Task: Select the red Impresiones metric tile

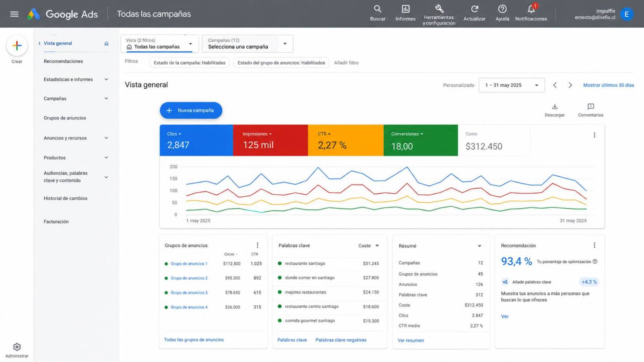Action: (270, 140)
